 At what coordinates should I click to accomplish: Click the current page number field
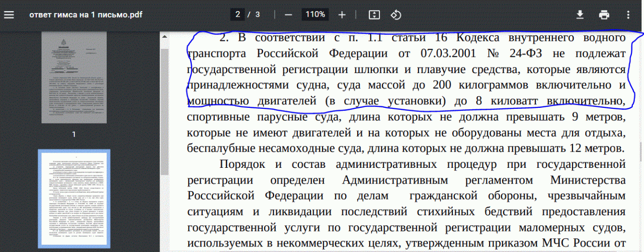point(237,15)
